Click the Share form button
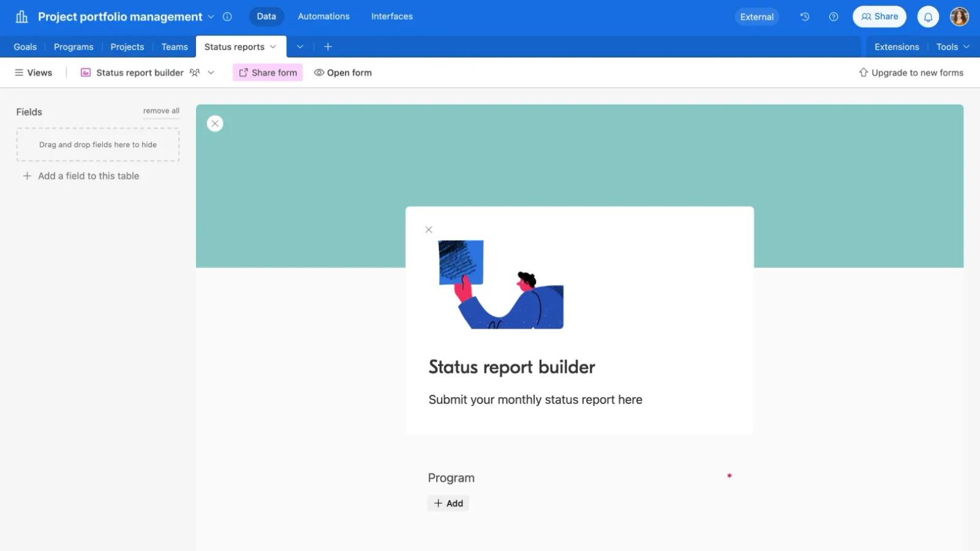This screenshot has height=551, width=980. pyautogui.click(x=268, y=72)
